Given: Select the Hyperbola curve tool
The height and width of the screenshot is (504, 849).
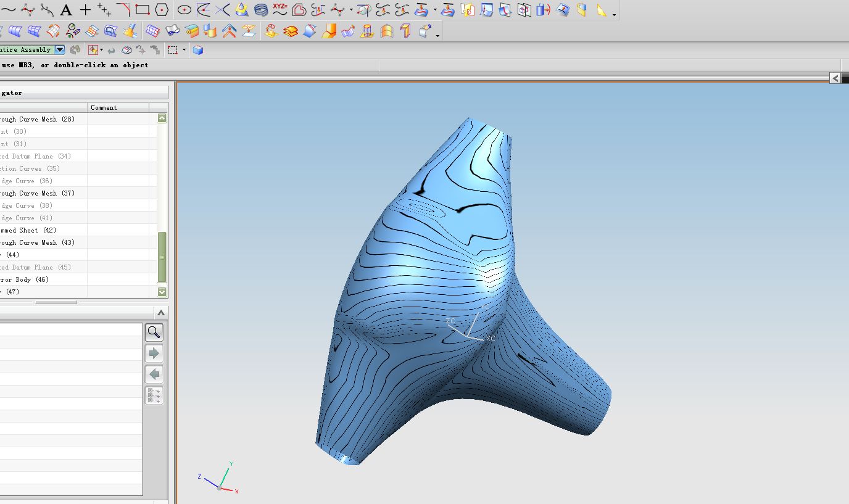Looking at the screenshot, I should [x=223, y=10].
